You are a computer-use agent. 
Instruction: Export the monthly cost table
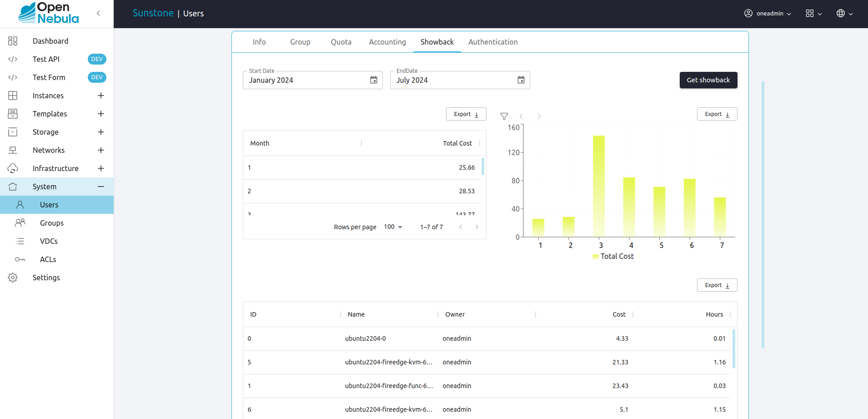[466, 114]
